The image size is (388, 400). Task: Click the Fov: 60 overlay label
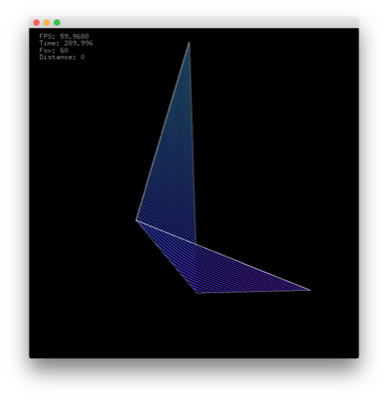54,50
